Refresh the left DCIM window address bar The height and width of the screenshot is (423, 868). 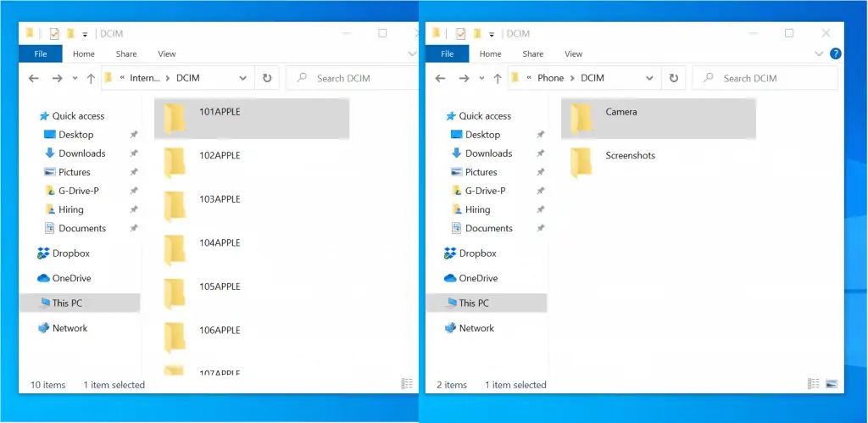point(267,78)
